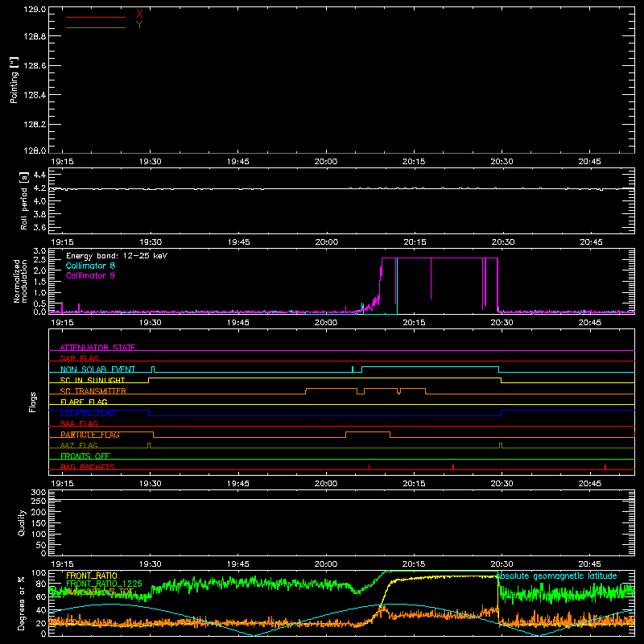
Task: Select the green FRONT_RATIO_1225 legend label
Action: tap(105, 584)
